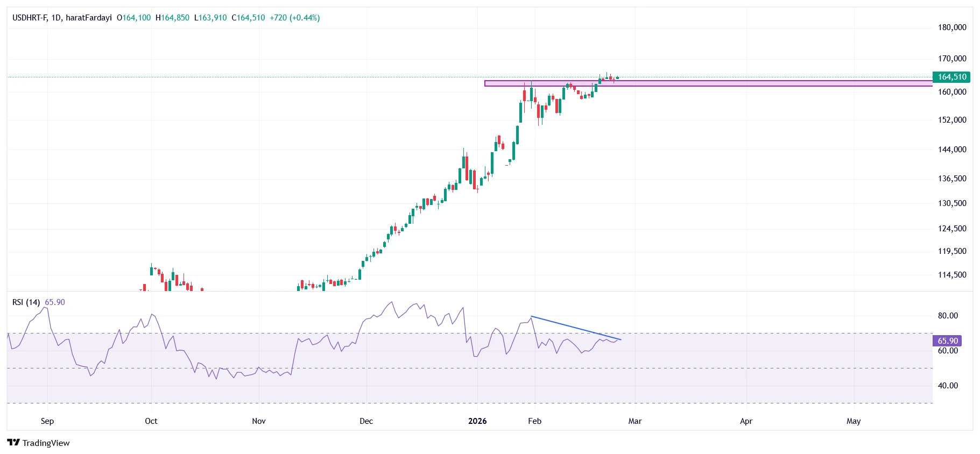Click the 144,000 price scale label
Screen dimensions: 980x454
point(952,150)
